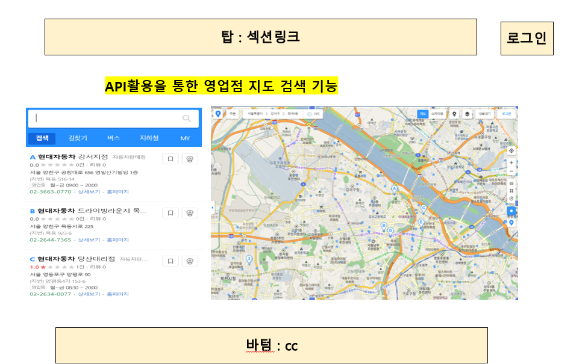The image size is (588, 364).
Task: Zoom in with the plus button
Action: (511, 163)
